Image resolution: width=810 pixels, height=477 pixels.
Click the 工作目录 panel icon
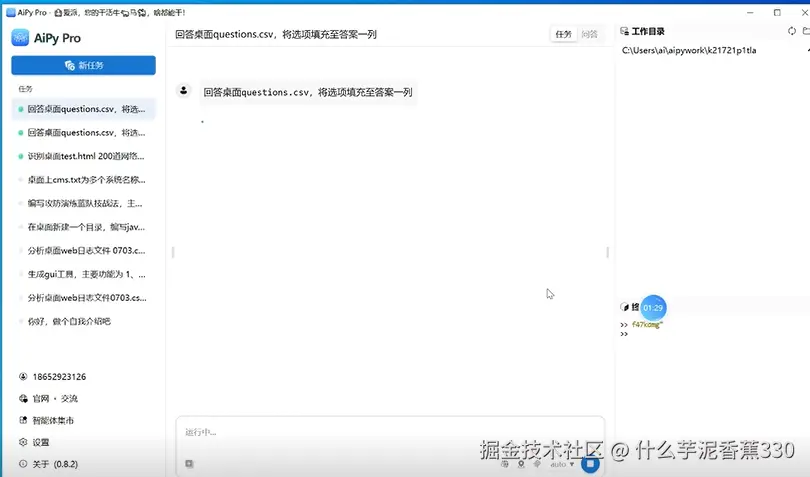coord(625,32)
